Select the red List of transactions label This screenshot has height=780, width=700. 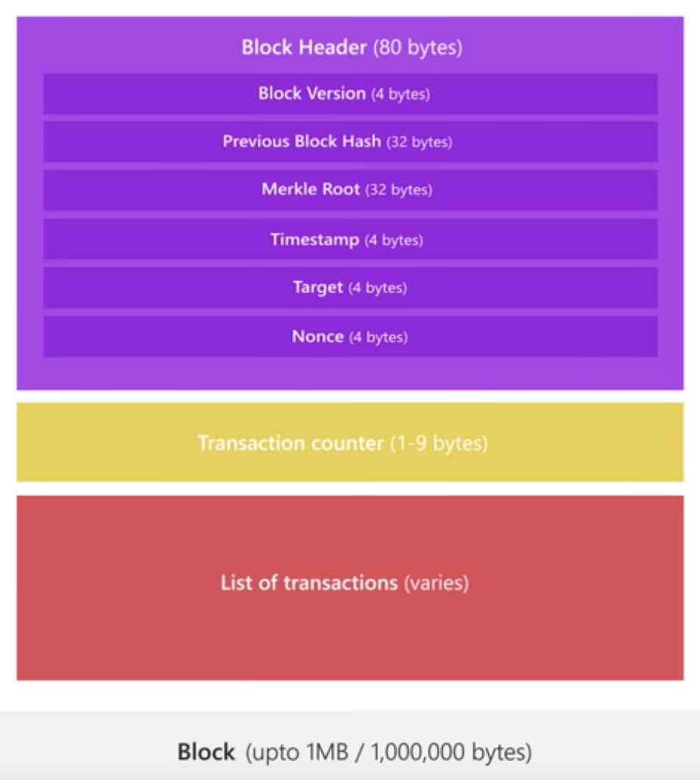(x=308, y=583)
